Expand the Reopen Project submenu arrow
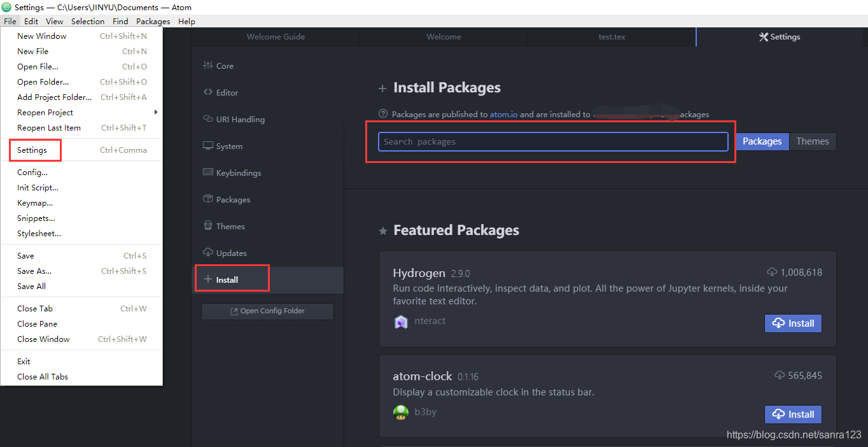The width and height of the screenshot is (868, 447). pos(156,112)
